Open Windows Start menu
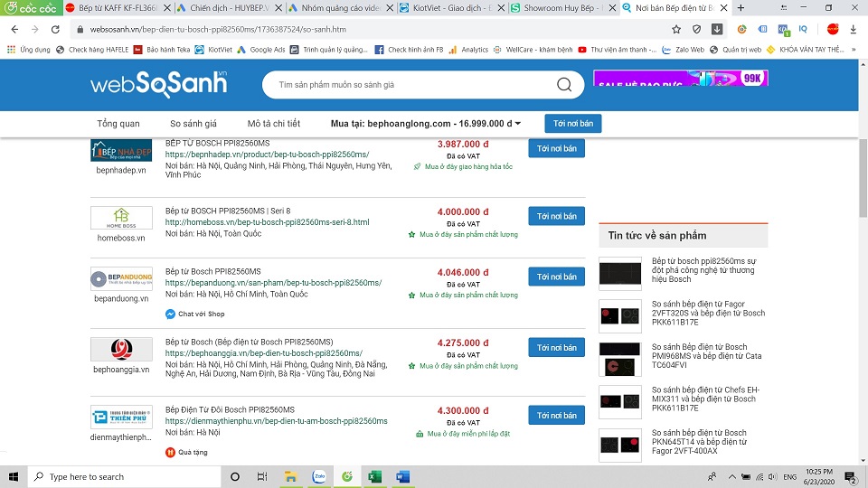The image size is (868, 488). coord(14,476)
